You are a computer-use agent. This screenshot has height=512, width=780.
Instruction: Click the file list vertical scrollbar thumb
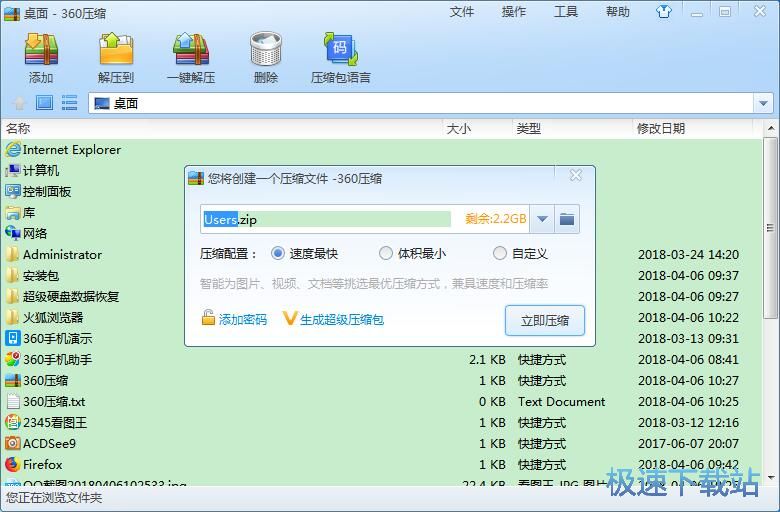[771, 229]
